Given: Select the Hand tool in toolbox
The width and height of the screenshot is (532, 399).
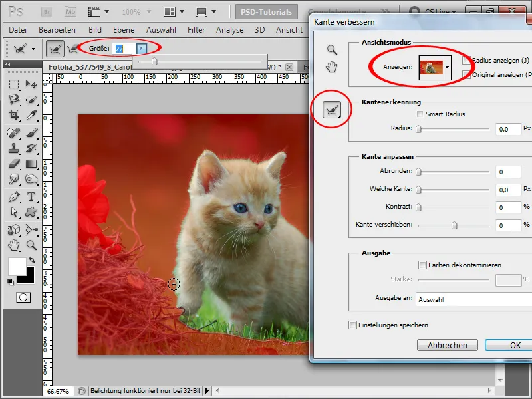Looking at the screenshot, I should [x=13, y=245].
